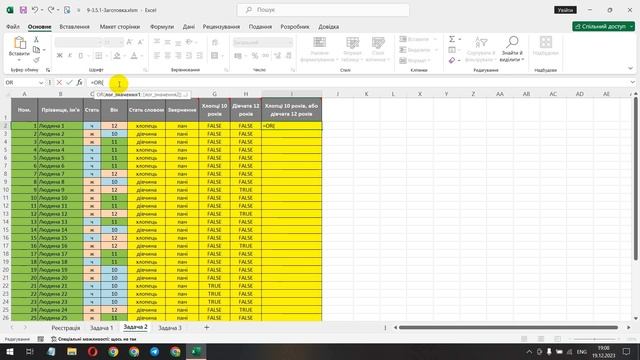Click the Cut scissors icon
Screen dimensions: 640x360
36,39
